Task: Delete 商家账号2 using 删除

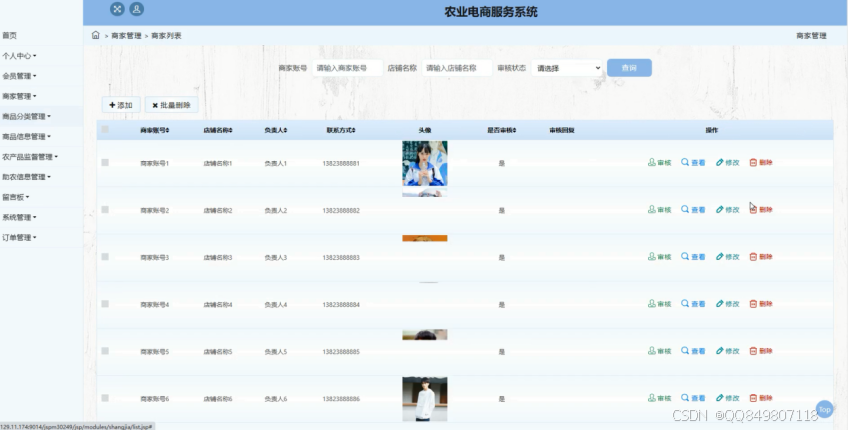Action: coord(761,210)
